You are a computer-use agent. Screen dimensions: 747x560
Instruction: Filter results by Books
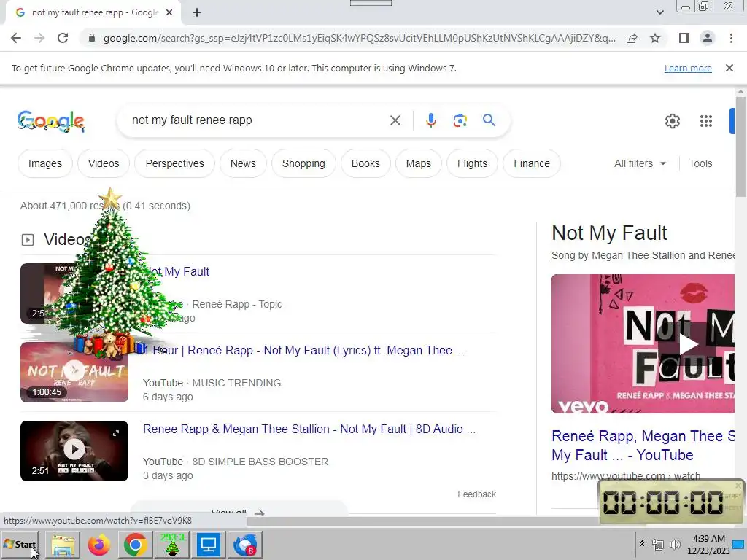tap(365, 163)
